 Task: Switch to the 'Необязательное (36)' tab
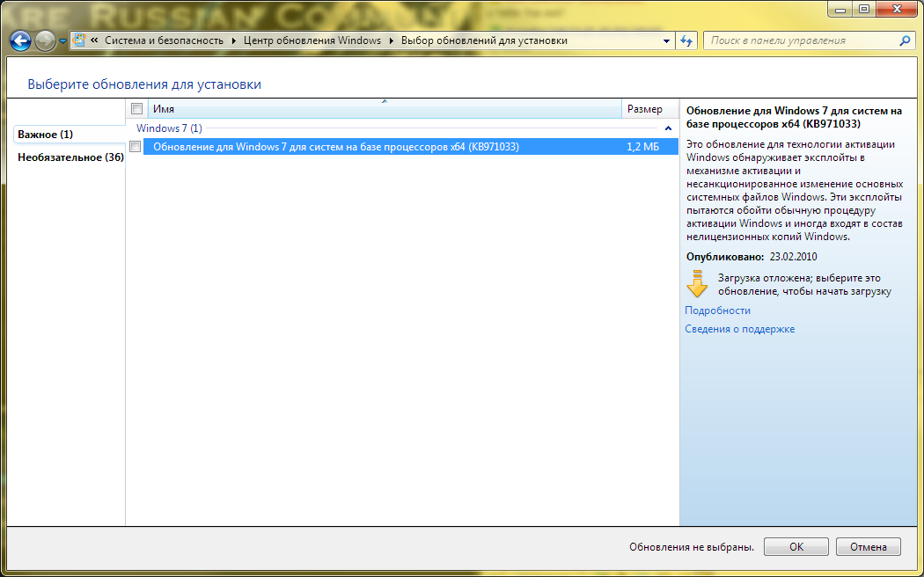pos(70,157)
